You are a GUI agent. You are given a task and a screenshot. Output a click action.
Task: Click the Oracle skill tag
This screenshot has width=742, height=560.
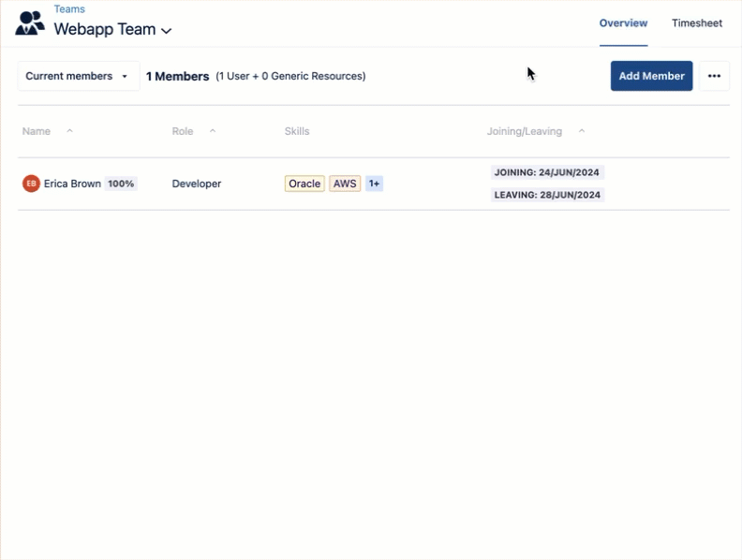coord(304,184)
